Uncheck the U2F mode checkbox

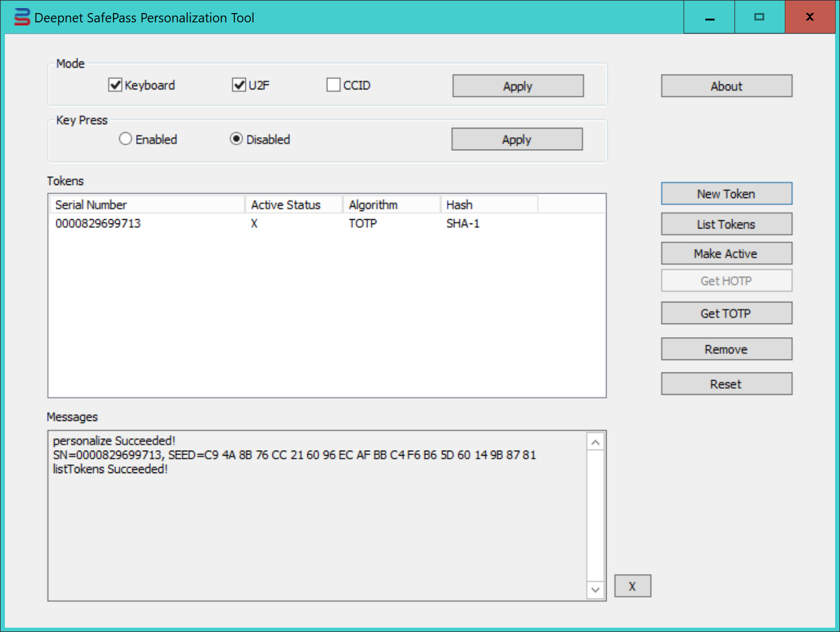pos(239,85)
